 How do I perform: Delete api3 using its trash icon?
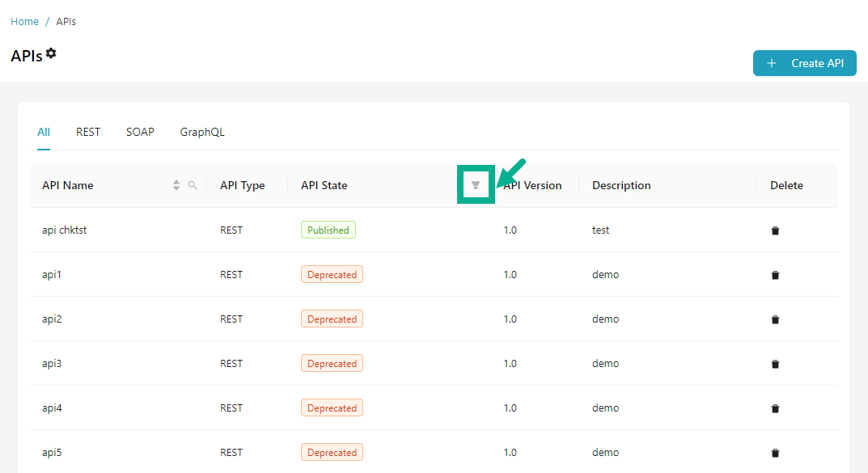[x=775, y=364]
